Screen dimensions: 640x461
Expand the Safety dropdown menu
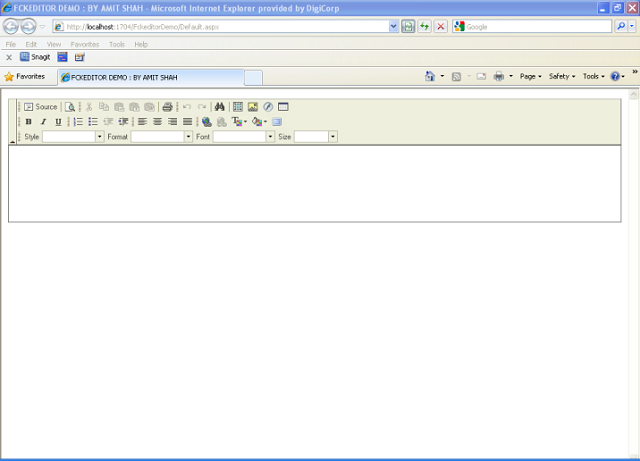562,76
